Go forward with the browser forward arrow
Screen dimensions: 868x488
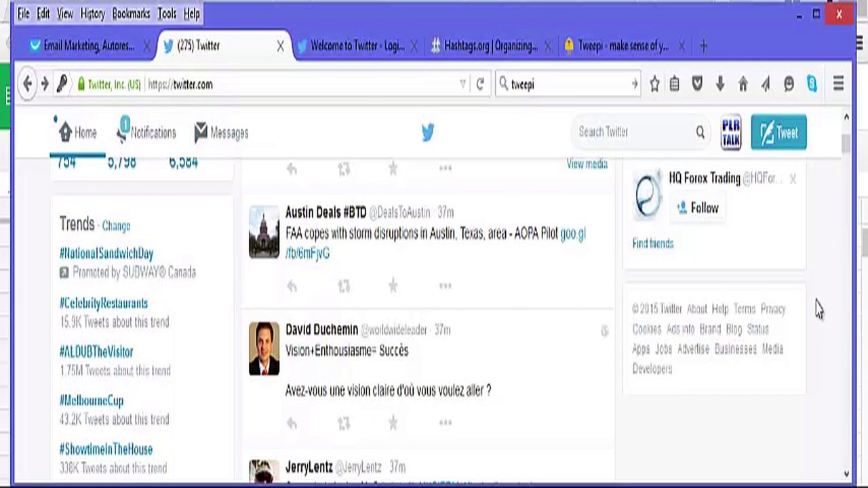[45, 84]
